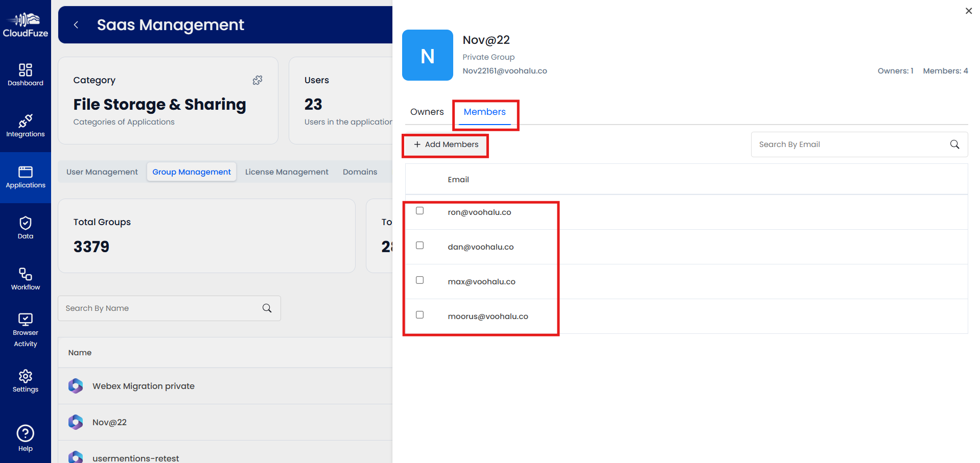Open the Workflow panel icon
Image resolution: width=980 pixels, height=463 pixels.
pyautogui.click(x=25, y=278)
